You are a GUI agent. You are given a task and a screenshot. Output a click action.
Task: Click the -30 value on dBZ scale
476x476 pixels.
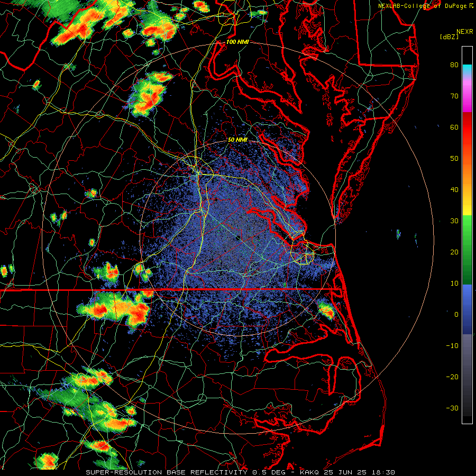[x=452, y=408]
